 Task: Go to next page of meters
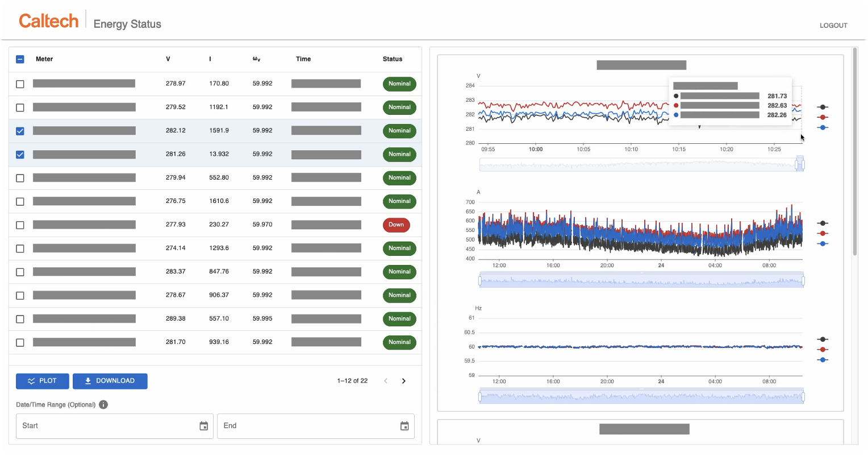coord(404,381)
